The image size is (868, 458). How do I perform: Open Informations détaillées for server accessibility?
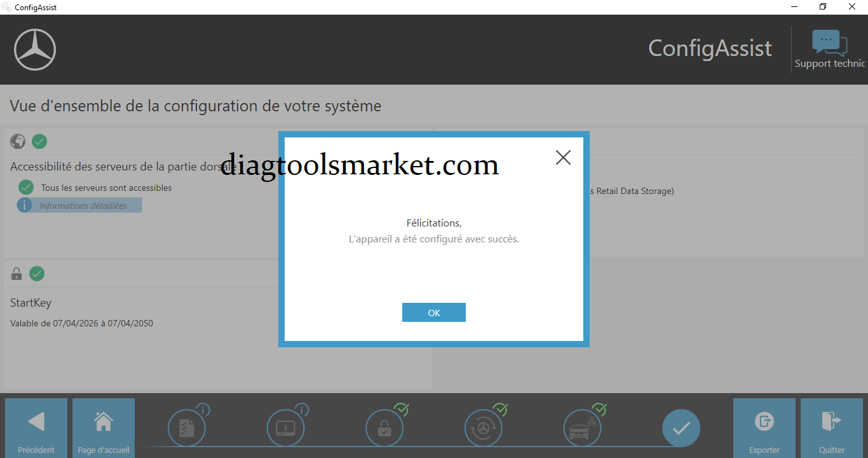pos(80,205)
